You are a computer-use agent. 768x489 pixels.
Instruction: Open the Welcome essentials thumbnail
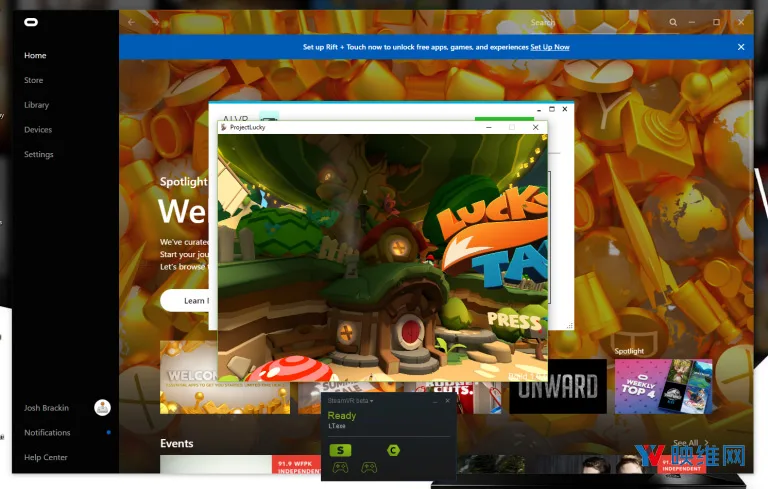click(x=189, y=378)
